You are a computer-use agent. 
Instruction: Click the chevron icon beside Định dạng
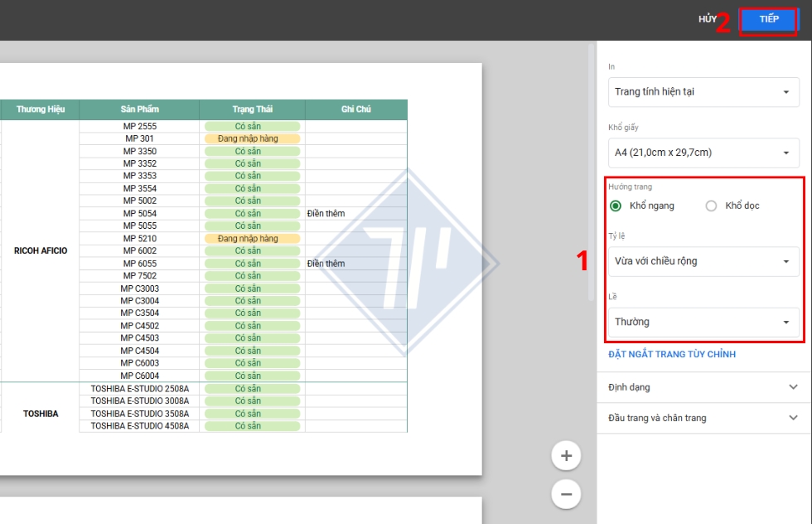coord(793,386)
